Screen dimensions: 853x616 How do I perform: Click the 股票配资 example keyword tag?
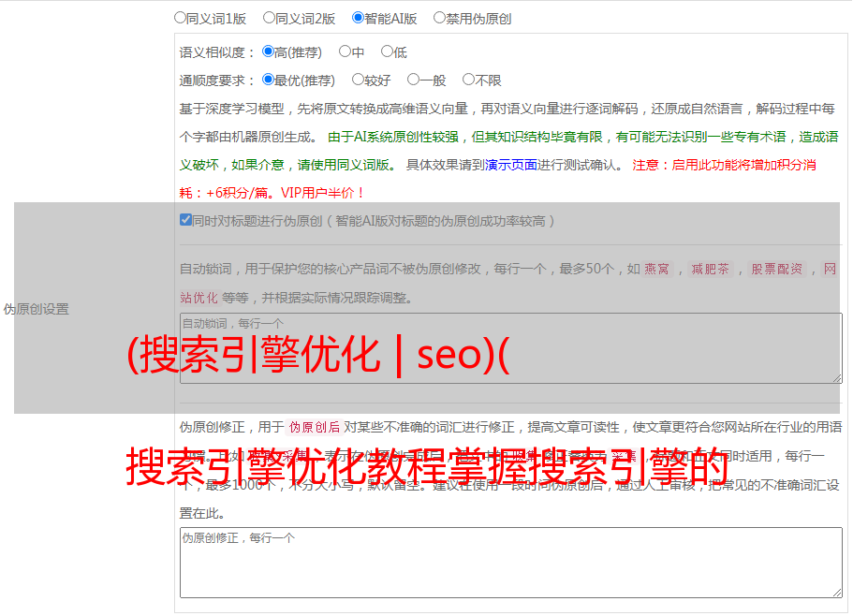coord(776,269)
